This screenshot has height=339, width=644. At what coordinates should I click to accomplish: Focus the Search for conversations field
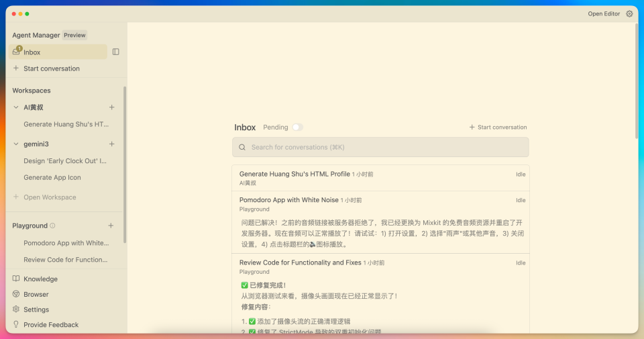point(380,147)
